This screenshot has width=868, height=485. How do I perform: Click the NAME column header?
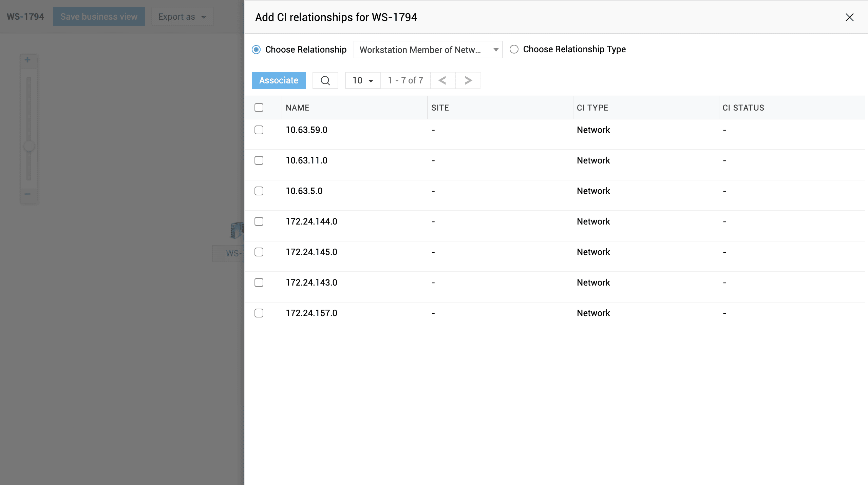(298, 108)
